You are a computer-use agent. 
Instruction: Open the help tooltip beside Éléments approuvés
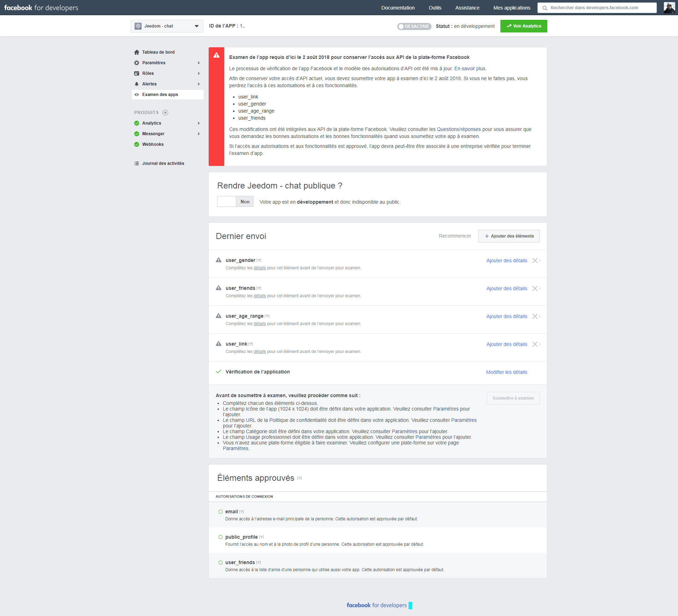(x=299, y=478)
